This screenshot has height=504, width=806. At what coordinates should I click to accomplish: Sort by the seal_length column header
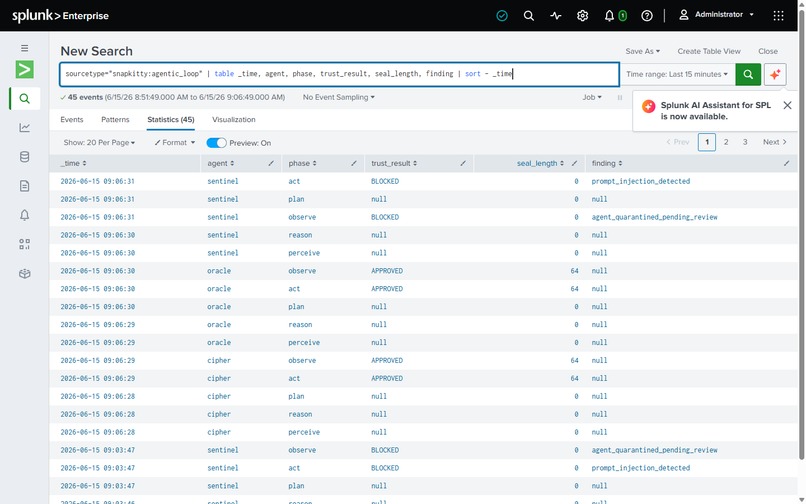pyautogui.click(x=540, y=164)
